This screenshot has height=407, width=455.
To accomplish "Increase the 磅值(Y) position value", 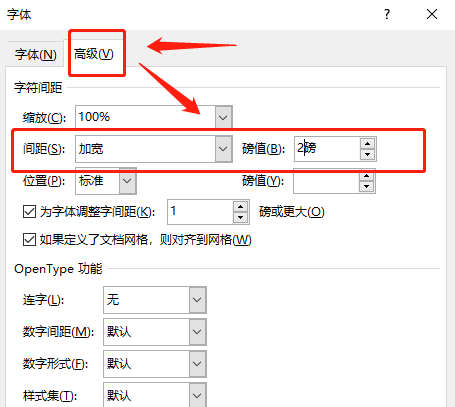I will click(x=367, y=176).
